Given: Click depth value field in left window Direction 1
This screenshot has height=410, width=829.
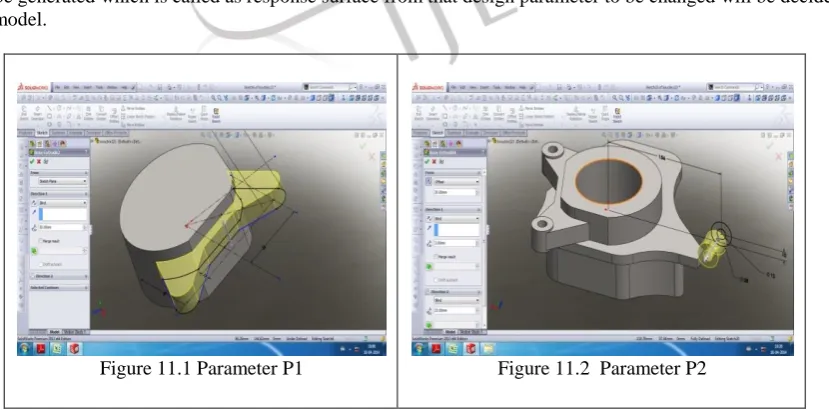Looking at the screenshot, I should pos(61,227).
